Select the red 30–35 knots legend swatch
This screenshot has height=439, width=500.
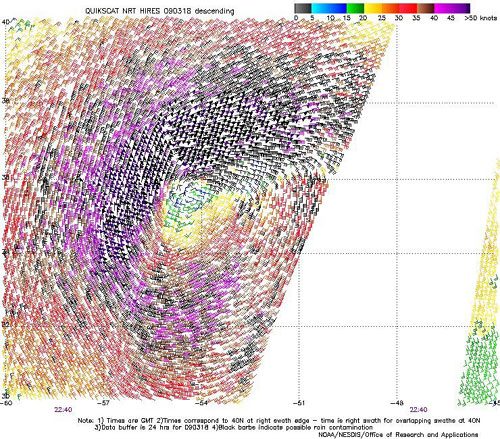(x=408, y=8)
